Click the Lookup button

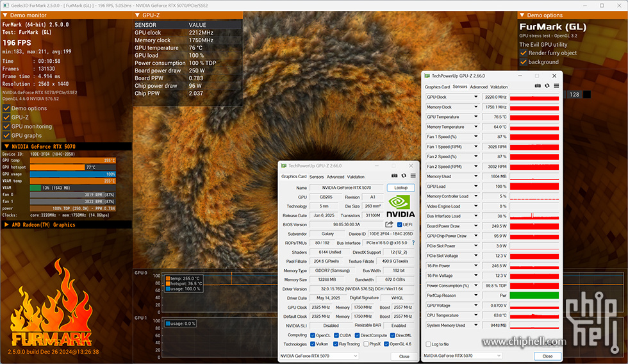click(401, 187)
